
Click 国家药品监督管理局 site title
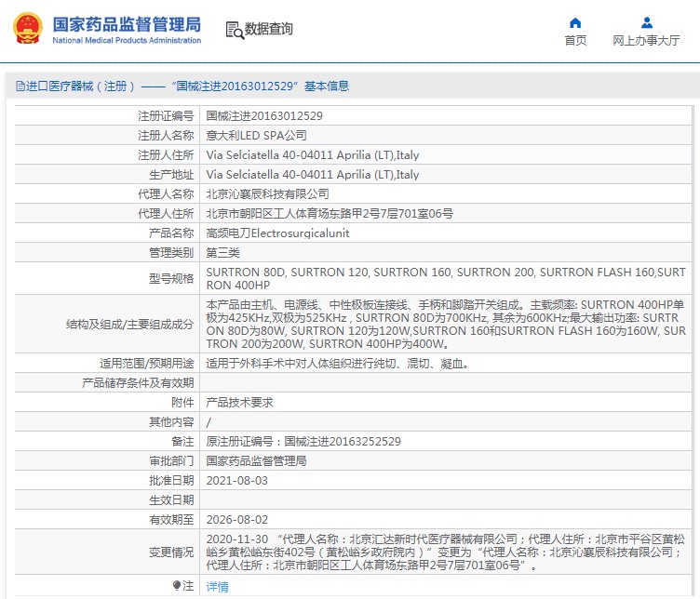(x=127, y=24)
